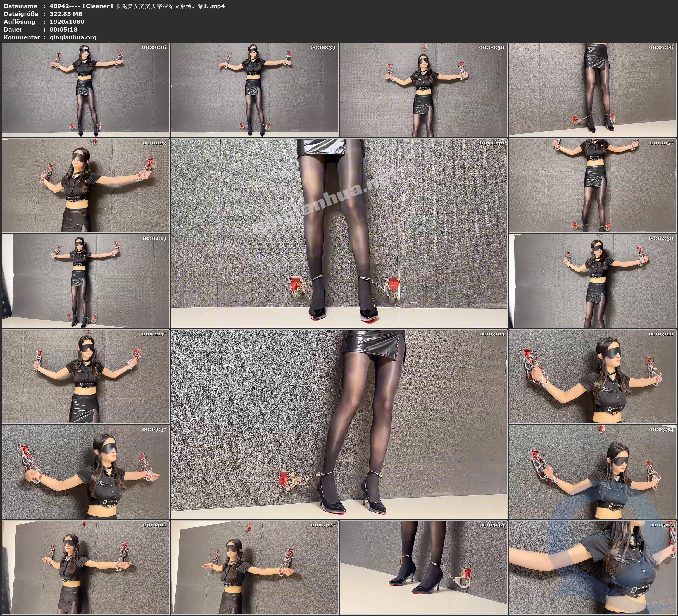Click the thumbnail at timestamp 00:00:16
This screenshot has width=678, height=616.
85,90
